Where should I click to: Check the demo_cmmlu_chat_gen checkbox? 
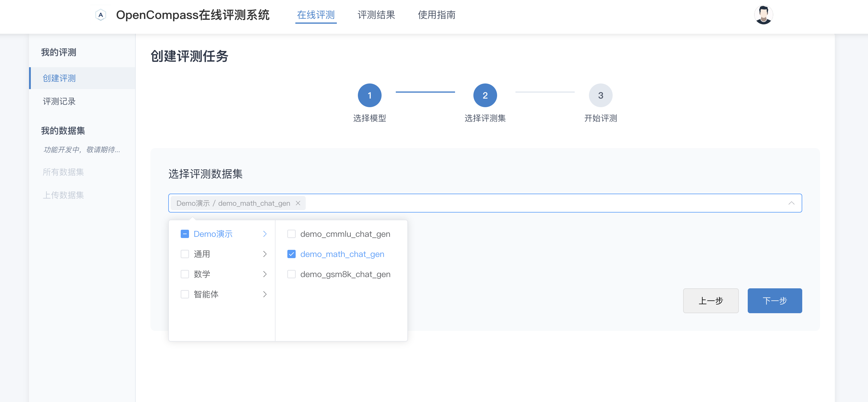pyautogui.click(x=291, y=234)
